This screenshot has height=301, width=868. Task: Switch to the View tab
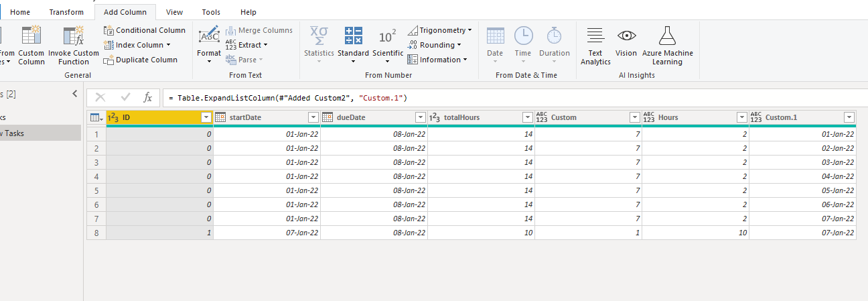(175, 12)
